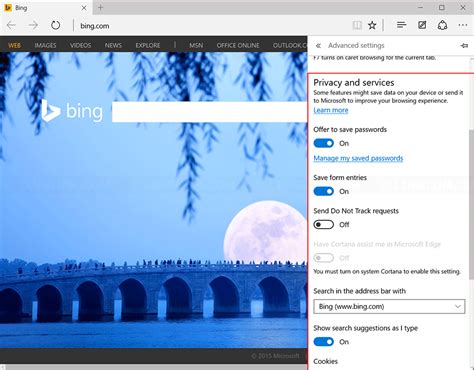This screenshot has width=474, height=370.
Task: Click the disabled Cortana assist toggle
Action: tap(323, 258)
